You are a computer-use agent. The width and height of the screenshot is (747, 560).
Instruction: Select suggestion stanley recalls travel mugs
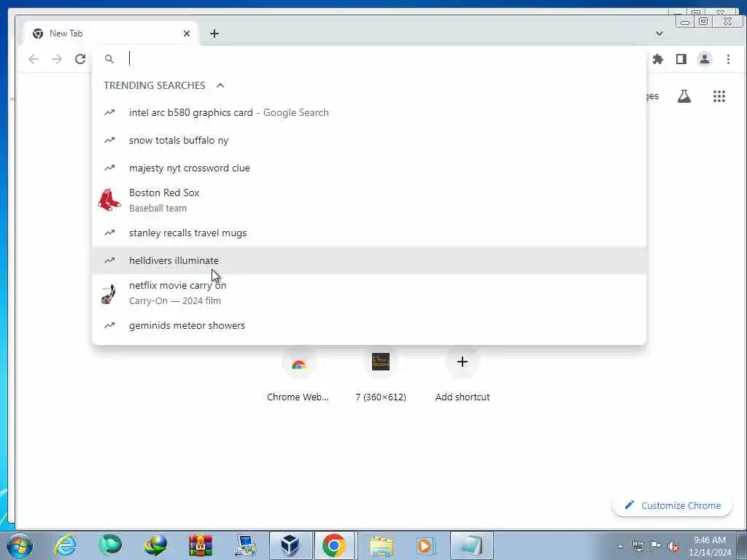click(x=369, y=233)
